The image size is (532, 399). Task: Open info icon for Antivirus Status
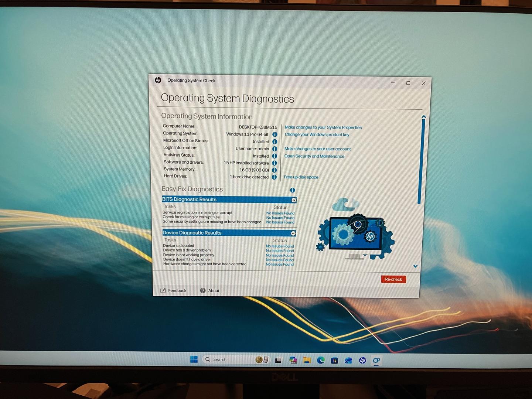click(274, 156)
